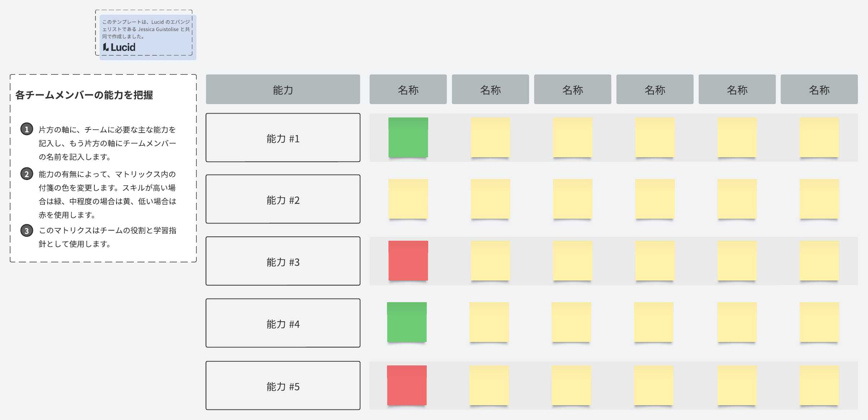Select the numbered step 2 circle icon
868x420 pixels.
tap(27, 174)
